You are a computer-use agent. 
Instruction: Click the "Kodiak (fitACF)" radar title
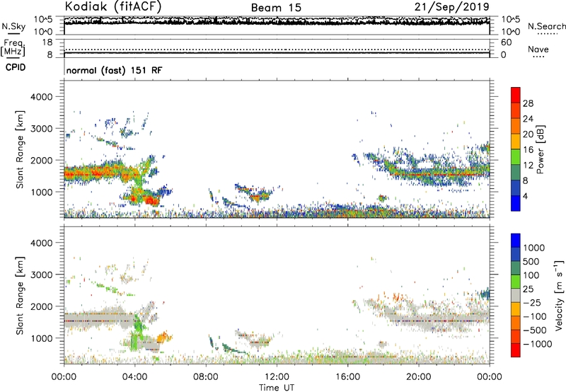[113, 6]
